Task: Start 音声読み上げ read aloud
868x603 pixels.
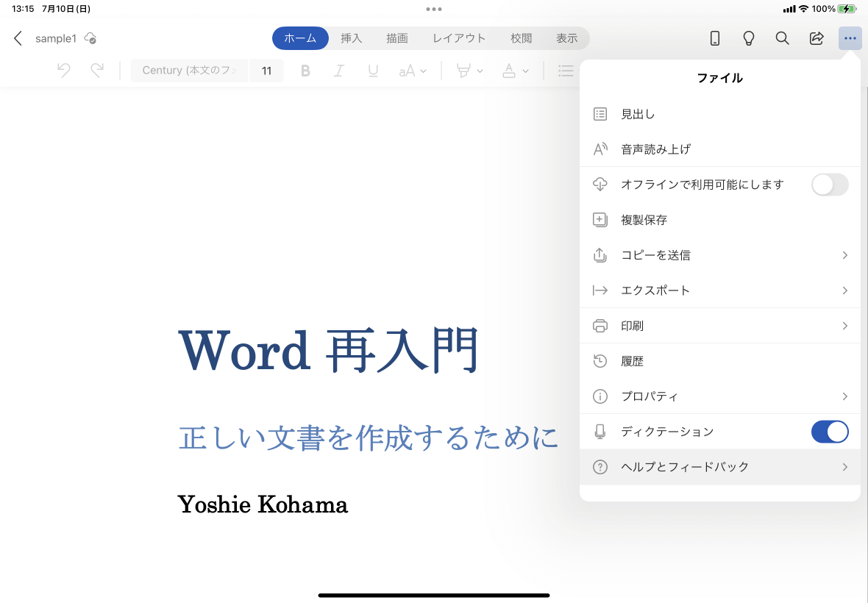Action: point(719,149)
